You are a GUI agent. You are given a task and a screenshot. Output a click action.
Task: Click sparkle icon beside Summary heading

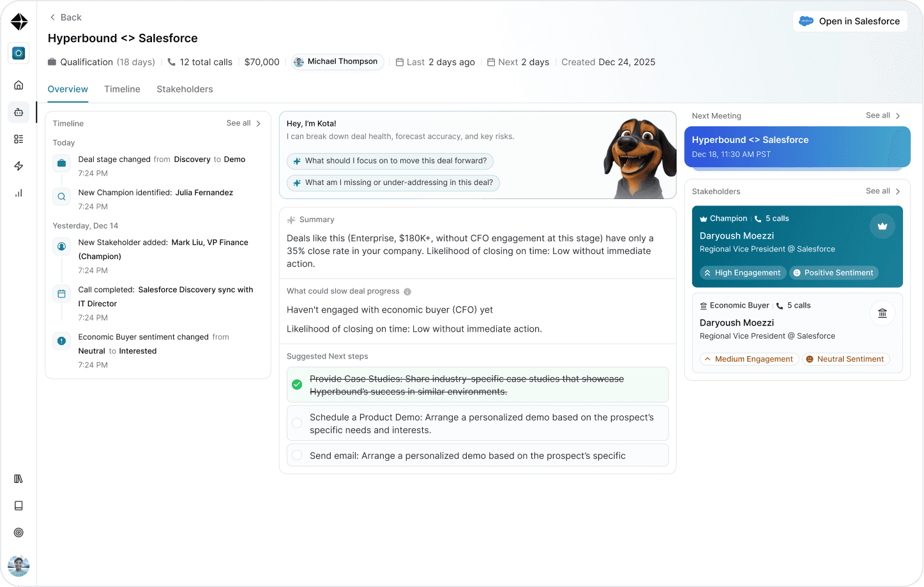(291, 219)
